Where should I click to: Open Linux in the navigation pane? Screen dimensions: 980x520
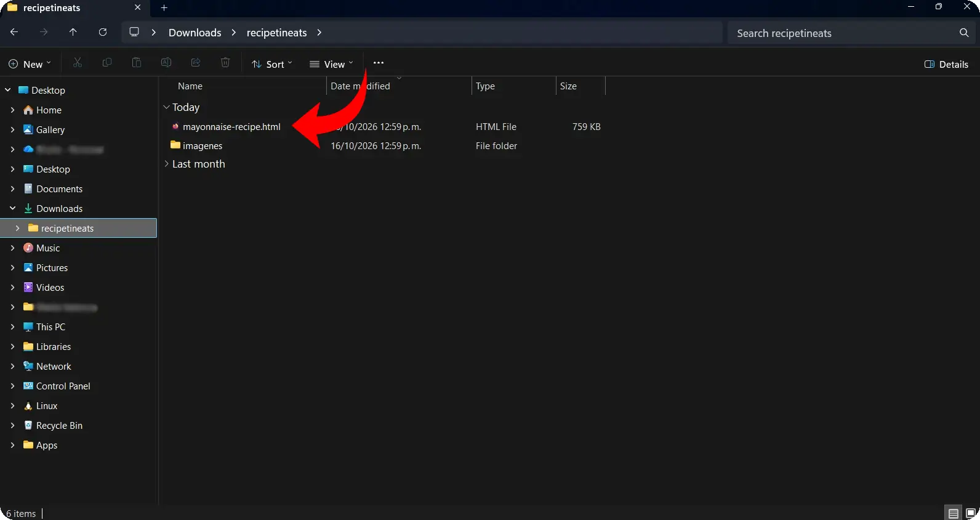coord(46,405)
